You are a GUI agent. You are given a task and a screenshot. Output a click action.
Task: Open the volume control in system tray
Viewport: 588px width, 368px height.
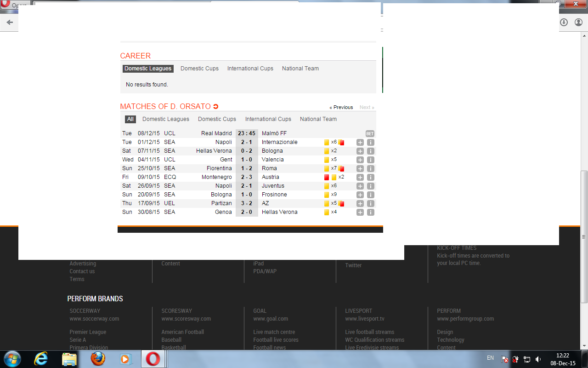[x=538, y=359]
